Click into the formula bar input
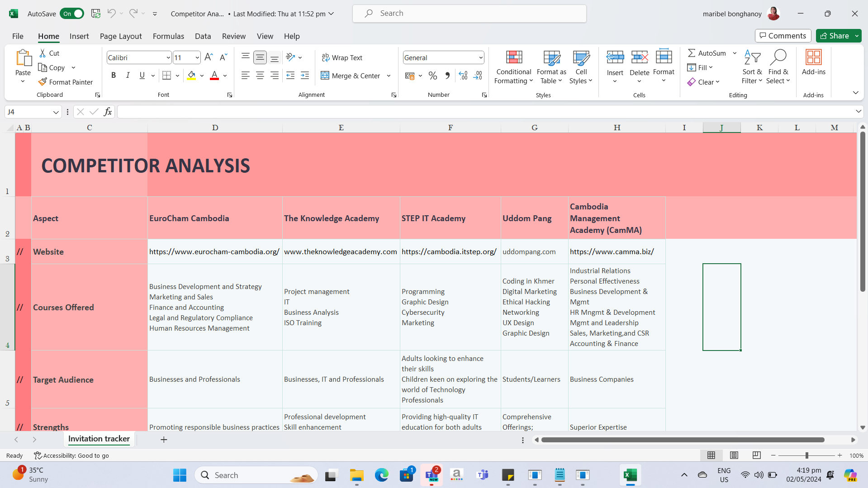Screen dimensions: 868x488 486,112
